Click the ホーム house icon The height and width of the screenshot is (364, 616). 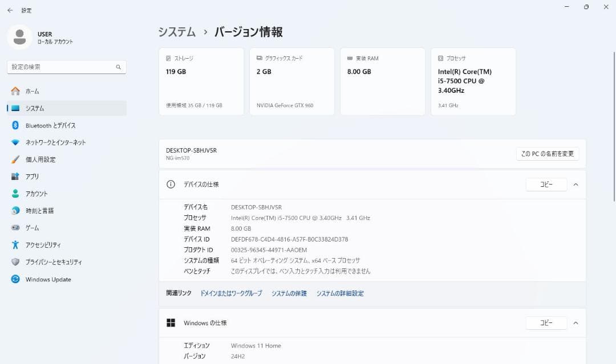(14, 91)
